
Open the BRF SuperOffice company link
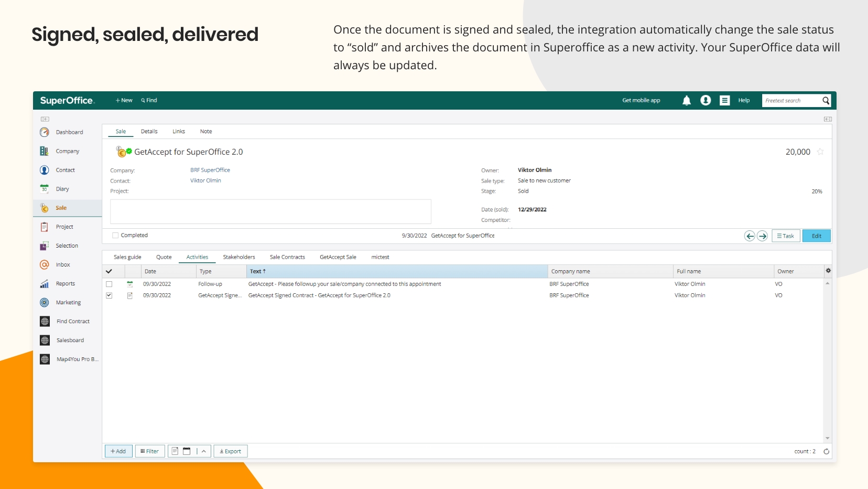[210, 170]
